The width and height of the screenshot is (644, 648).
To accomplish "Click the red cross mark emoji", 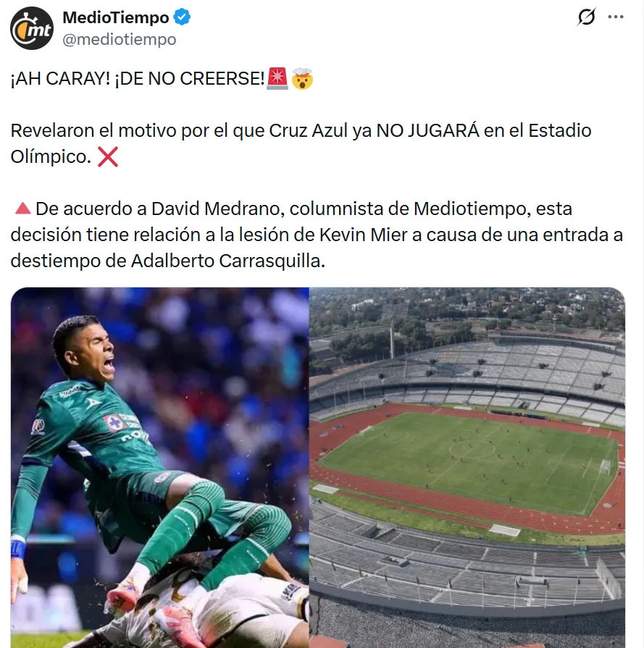I will pyautogui.click(x=108, y=156).
